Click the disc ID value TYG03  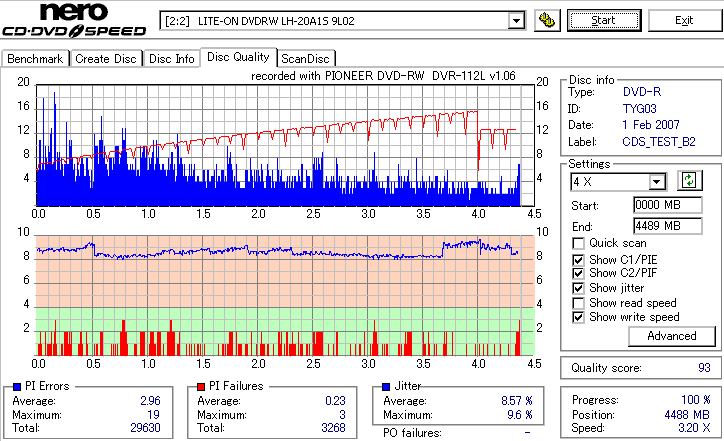tap(640, 109)
